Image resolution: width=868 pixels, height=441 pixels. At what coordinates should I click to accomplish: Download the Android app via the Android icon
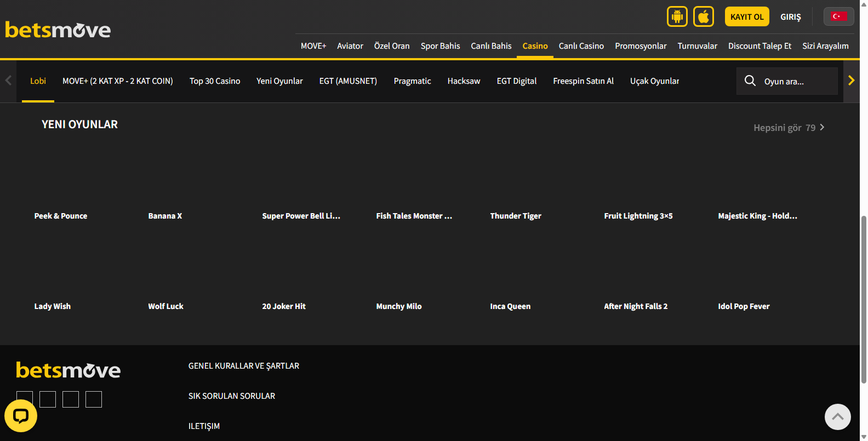tap(677, 16)
